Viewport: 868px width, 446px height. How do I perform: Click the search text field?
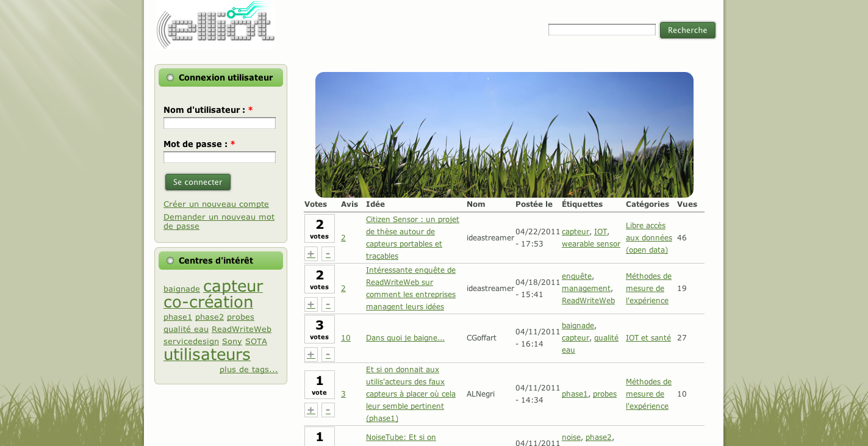[x=602, y=30]
